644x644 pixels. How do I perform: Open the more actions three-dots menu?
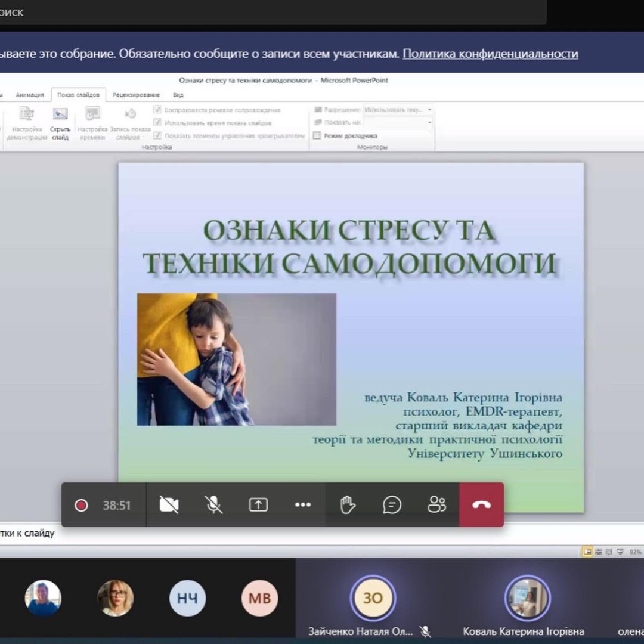coord(303,505)
